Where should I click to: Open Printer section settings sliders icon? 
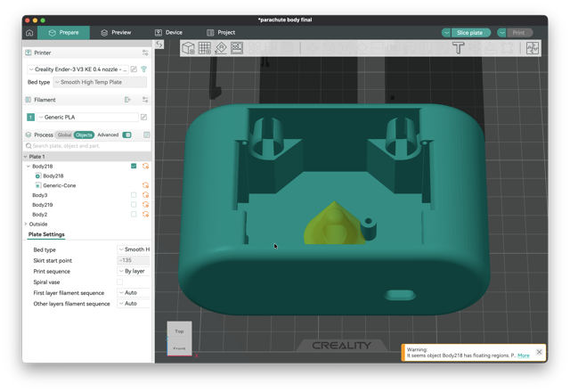tap(145, 53)
